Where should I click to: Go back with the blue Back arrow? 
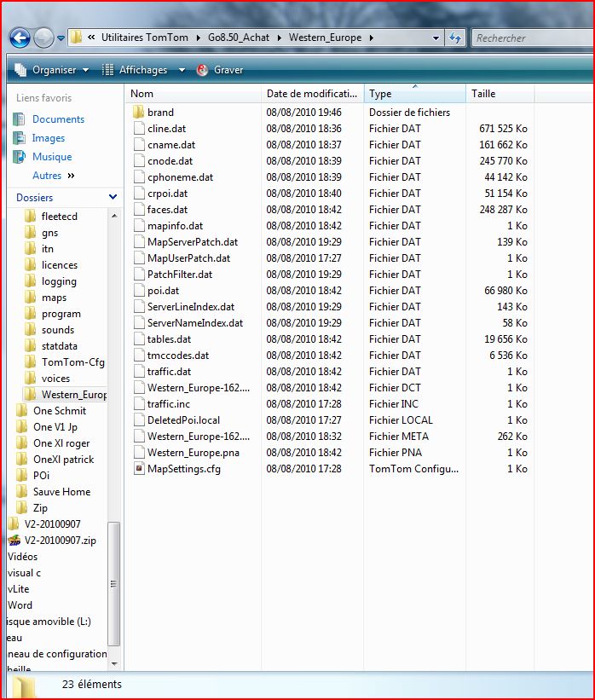[20, 38]
